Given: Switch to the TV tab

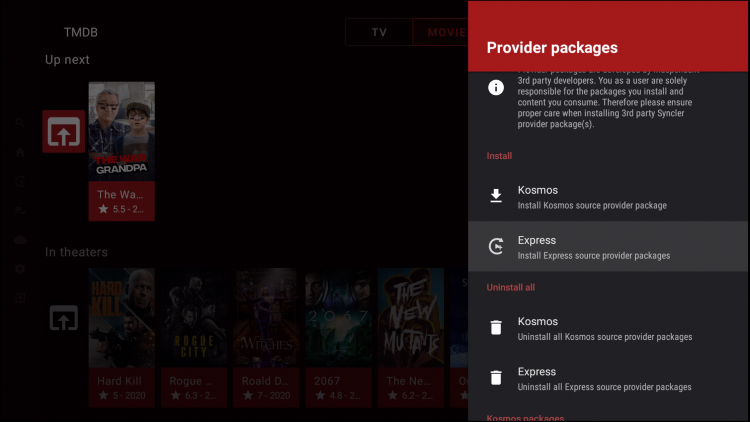Looking at the screenshot, I should point(379,32).
